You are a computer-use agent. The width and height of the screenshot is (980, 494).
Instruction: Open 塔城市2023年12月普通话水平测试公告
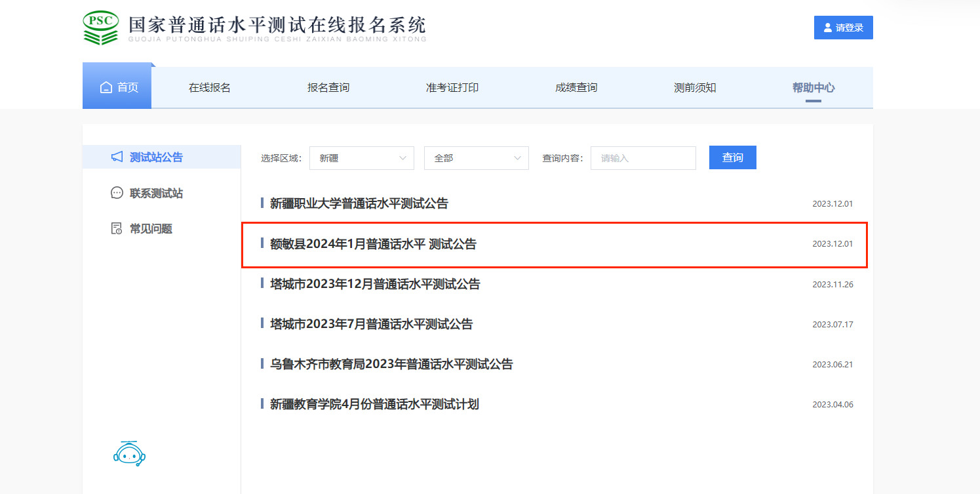[375, 284]
